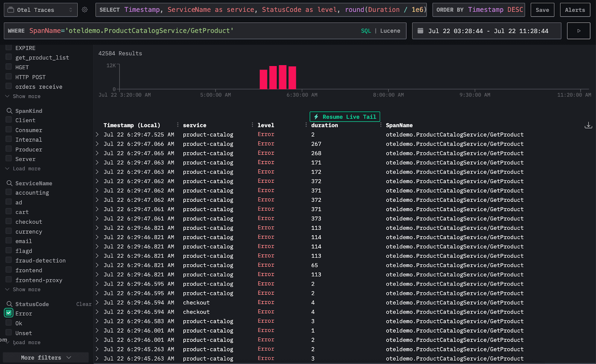This screenshot has height=364, width=596.
Task: Open the Alerts button
Action: click(575, 10)
